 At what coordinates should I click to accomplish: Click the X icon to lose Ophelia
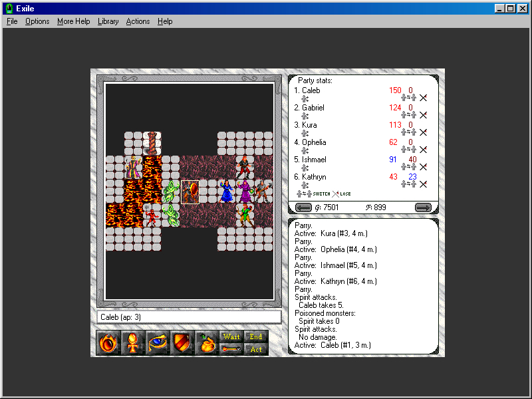pos(423,150)
